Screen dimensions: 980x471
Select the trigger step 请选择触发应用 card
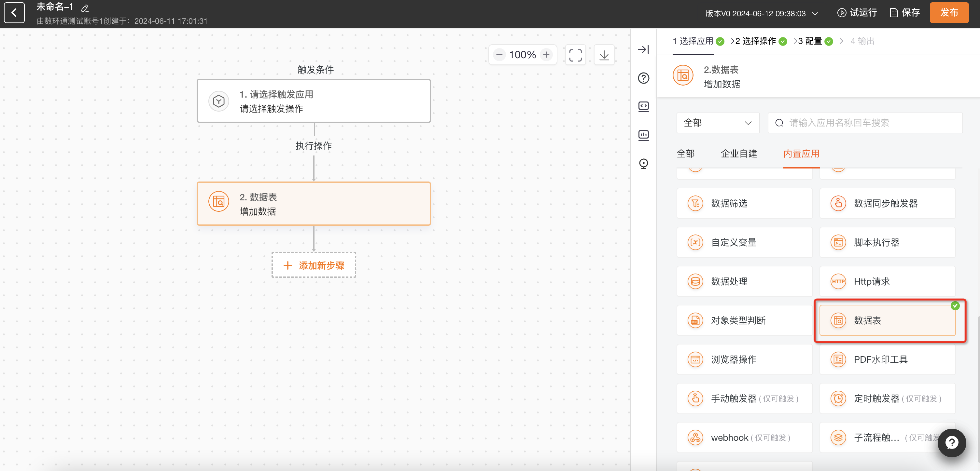[314, 101]
